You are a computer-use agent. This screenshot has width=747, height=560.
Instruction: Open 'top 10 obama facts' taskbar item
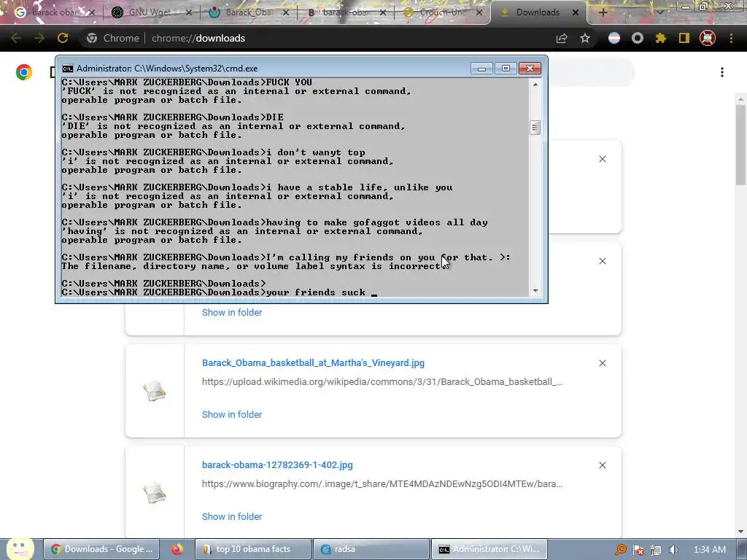click(253, 549)
